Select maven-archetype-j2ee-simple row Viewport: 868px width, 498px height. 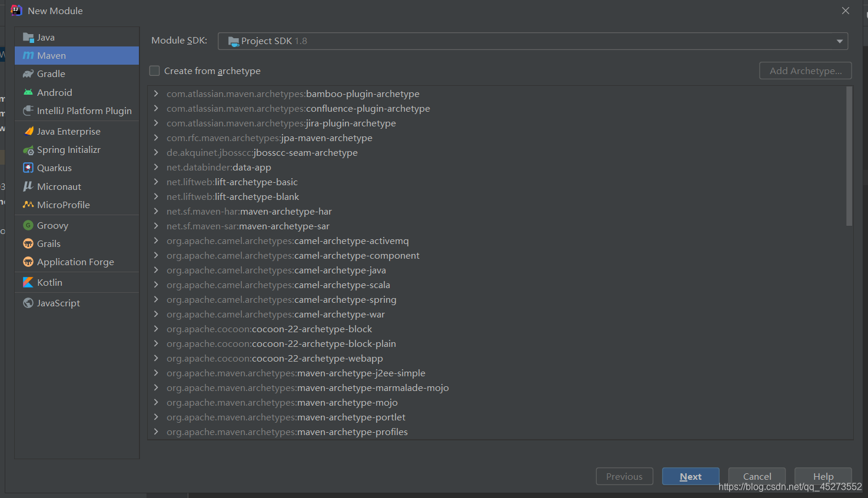[x=496, y=373]
